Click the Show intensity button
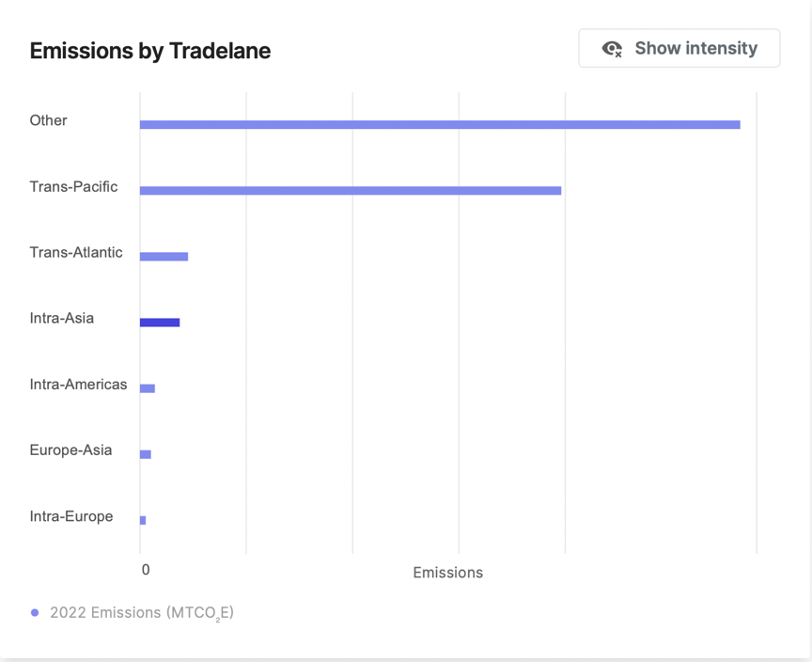Viewport: 812px width, 662px height. point(679,48)
